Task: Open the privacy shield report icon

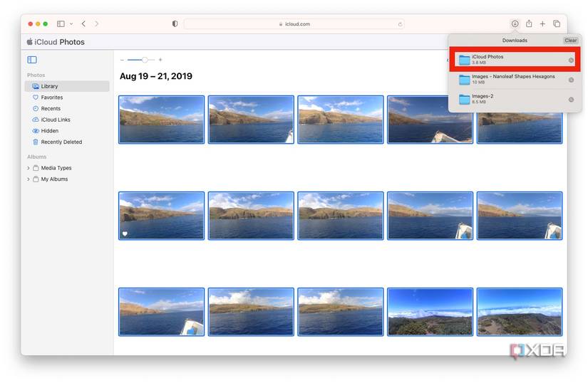Action: click(175, 23)
